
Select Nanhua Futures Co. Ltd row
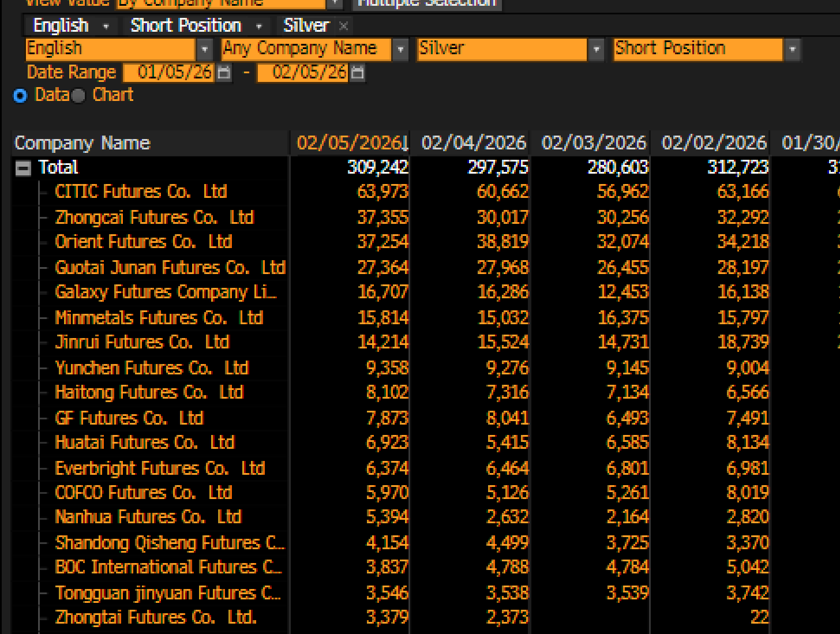[x=148, y=517]
